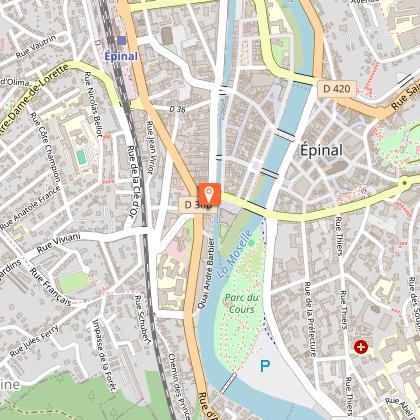Select the large Épinal city label
This screenshot has height=420, width=420.
[321, 151]
